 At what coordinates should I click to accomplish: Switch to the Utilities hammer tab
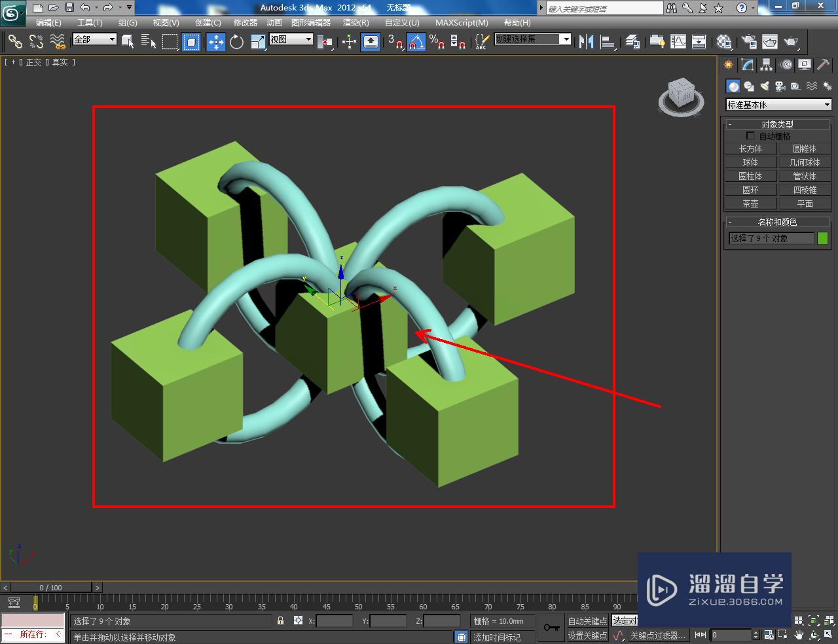(823, 65)
